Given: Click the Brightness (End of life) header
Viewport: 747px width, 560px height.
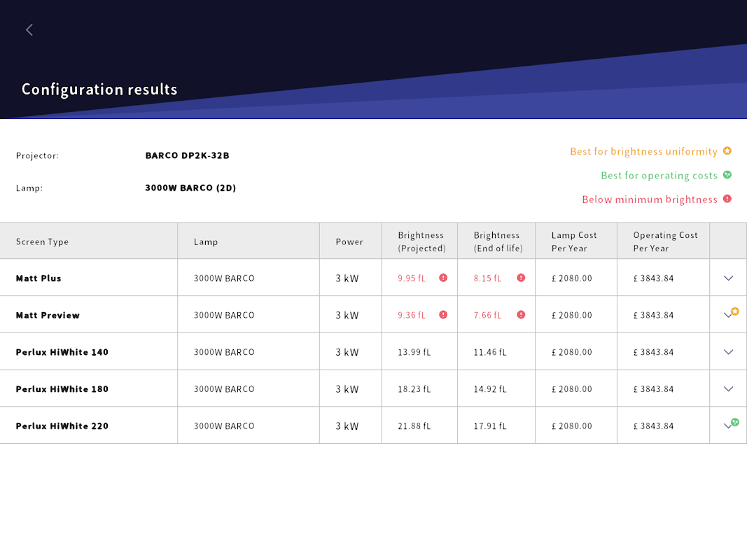Looking at the screenshot, I should [x=498, y=242].
